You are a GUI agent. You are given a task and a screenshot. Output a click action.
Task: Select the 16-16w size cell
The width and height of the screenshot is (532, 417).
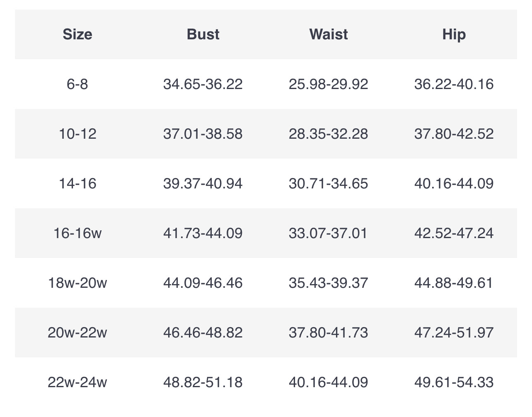[77, 233]
